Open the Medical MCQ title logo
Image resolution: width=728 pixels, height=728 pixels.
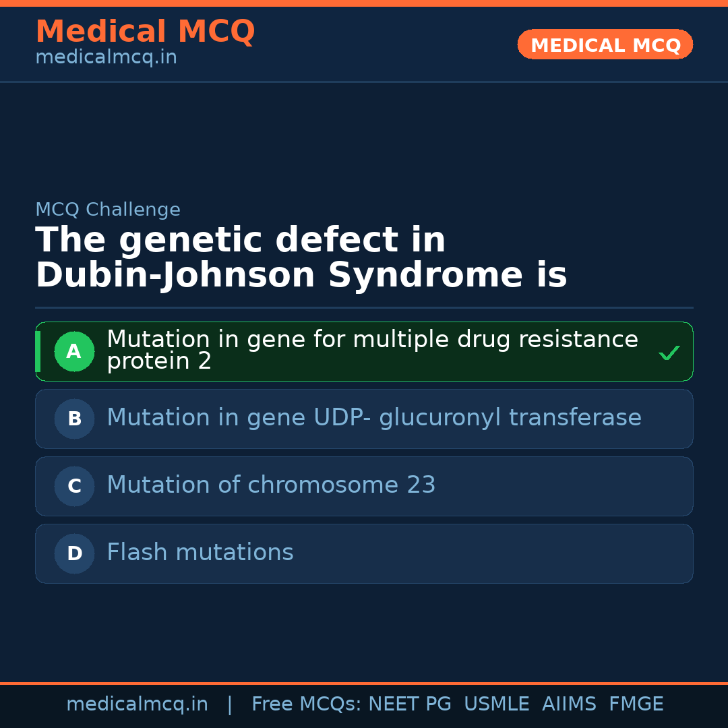(x=145, y=32)
